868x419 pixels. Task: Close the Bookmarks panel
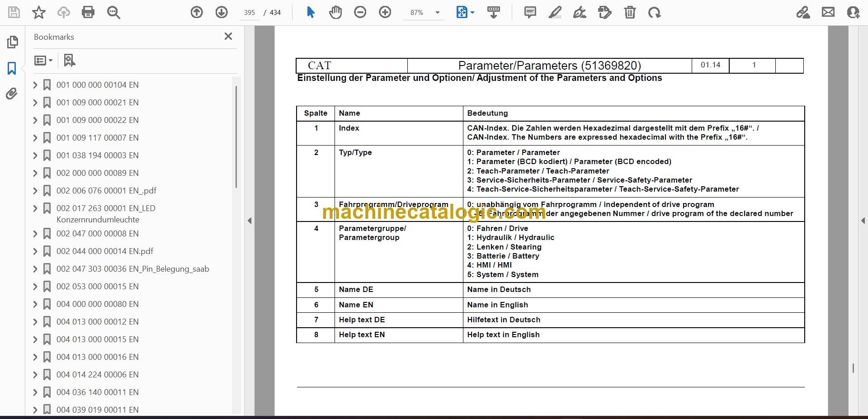(228, 36)
